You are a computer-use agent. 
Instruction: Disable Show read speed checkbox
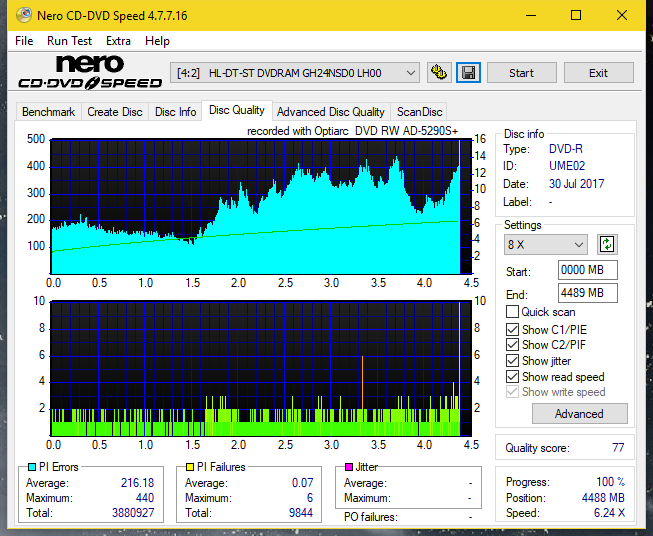coord(512,376)
